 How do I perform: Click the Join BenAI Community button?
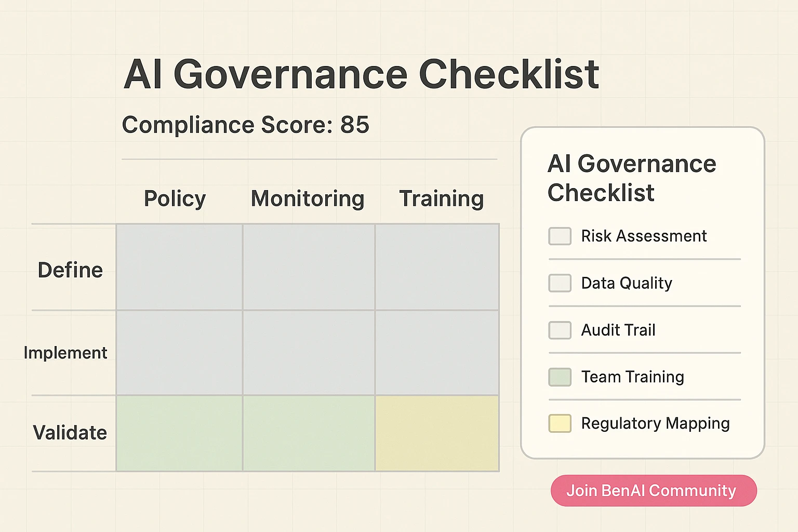click(x=653, y=490)
